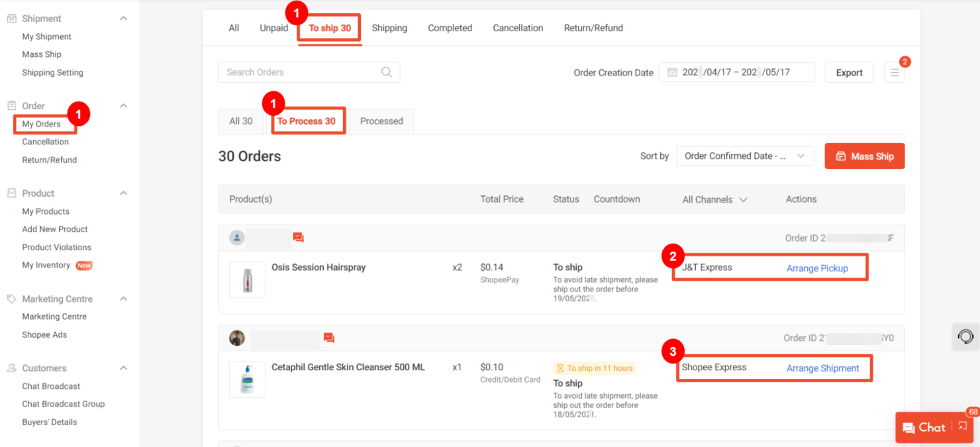Click the Export button

tap(849, 72)
